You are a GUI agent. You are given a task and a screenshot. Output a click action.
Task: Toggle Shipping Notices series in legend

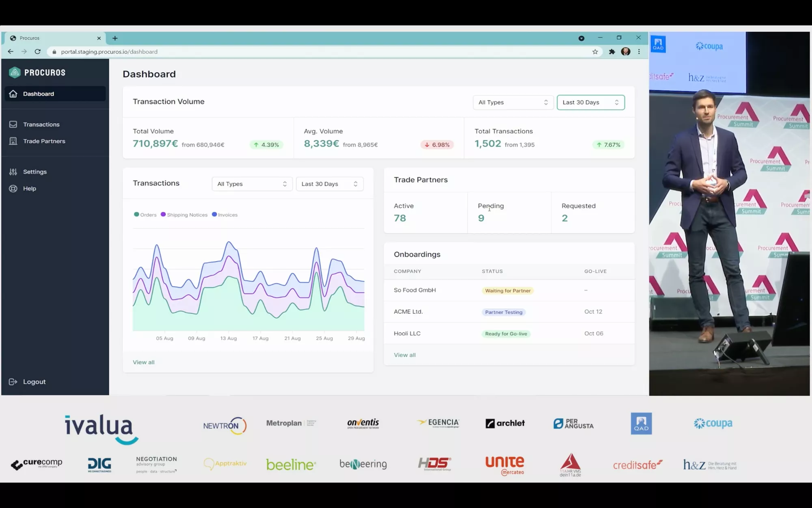184,215
